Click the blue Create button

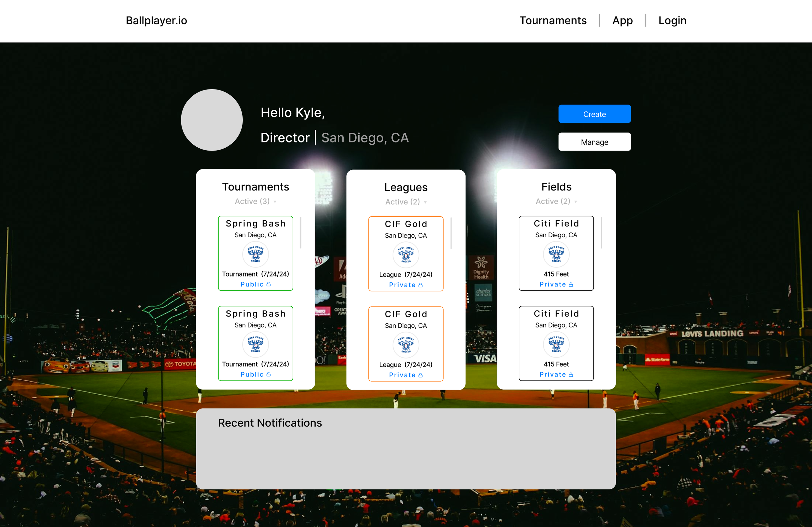(x=594, y=114)
